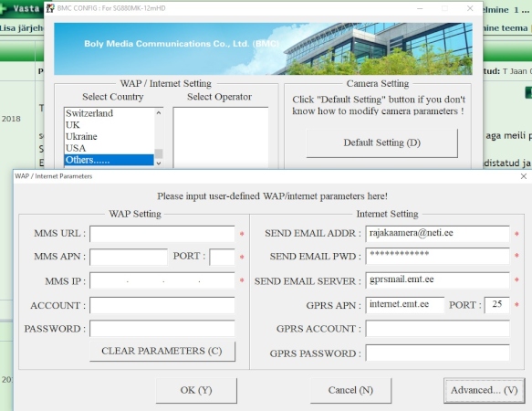532x411 pixels.
Task: Click into the MMS APN field
Action: pyautogui.click(x=129, y=257)
